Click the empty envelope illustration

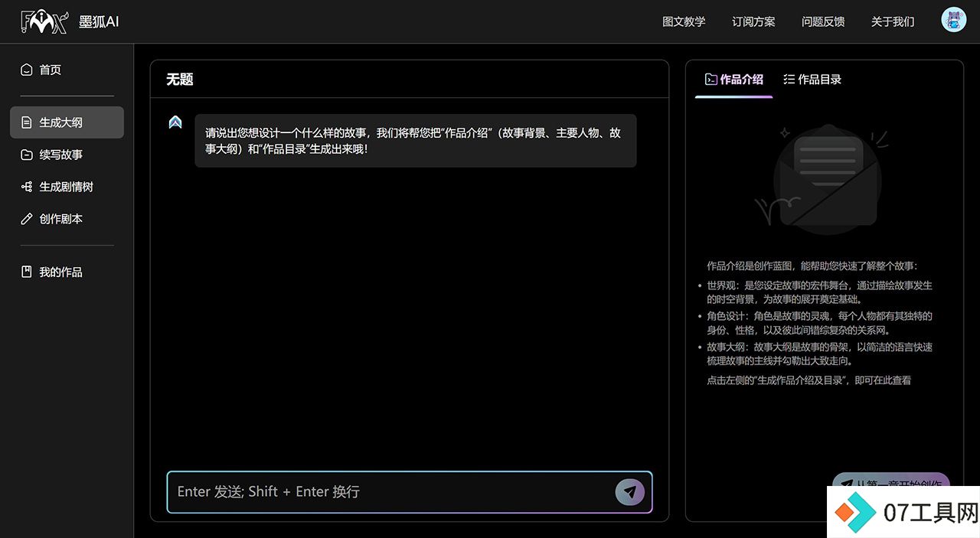824,180
